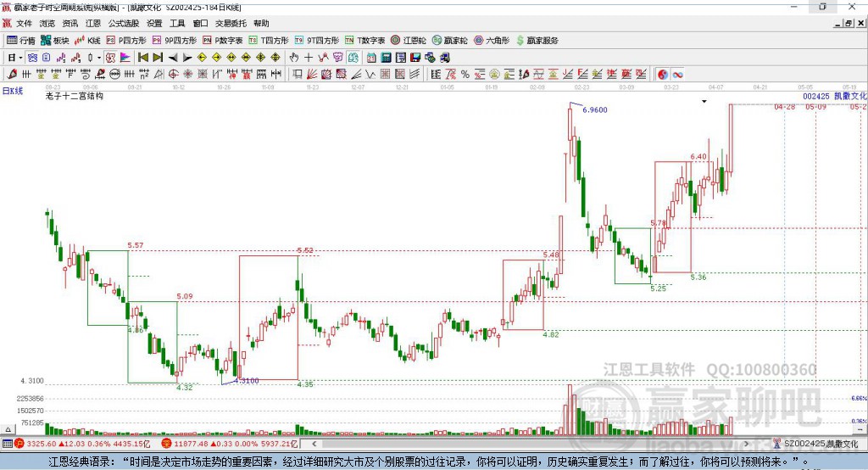This screenshot has width=868, height=470.
Task: Click the 老子十二宫结构 chart title
Action: [x=75, y=96]
